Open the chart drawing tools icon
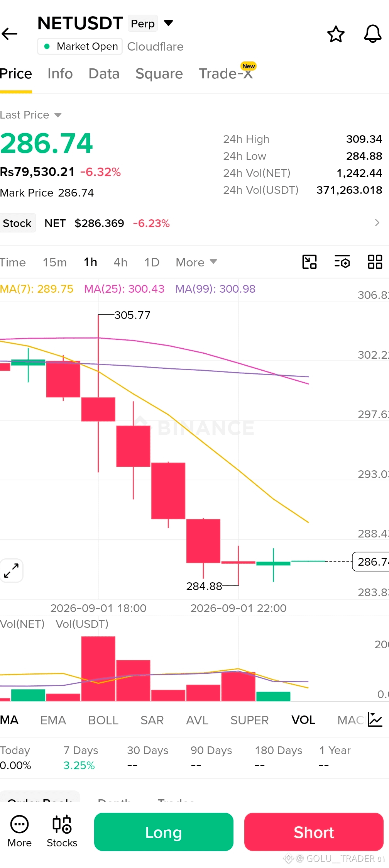389x868 pixels. coord(310,262)
